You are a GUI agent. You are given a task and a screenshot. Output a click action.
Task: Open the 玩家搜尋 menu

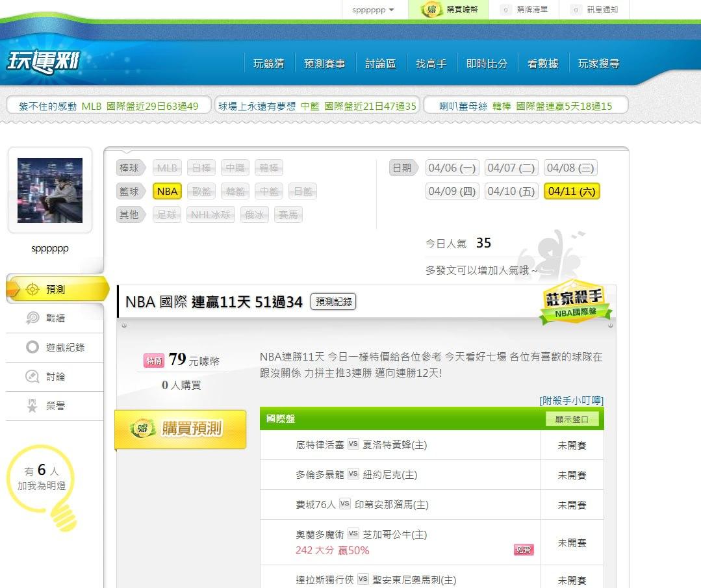point(598,64)
